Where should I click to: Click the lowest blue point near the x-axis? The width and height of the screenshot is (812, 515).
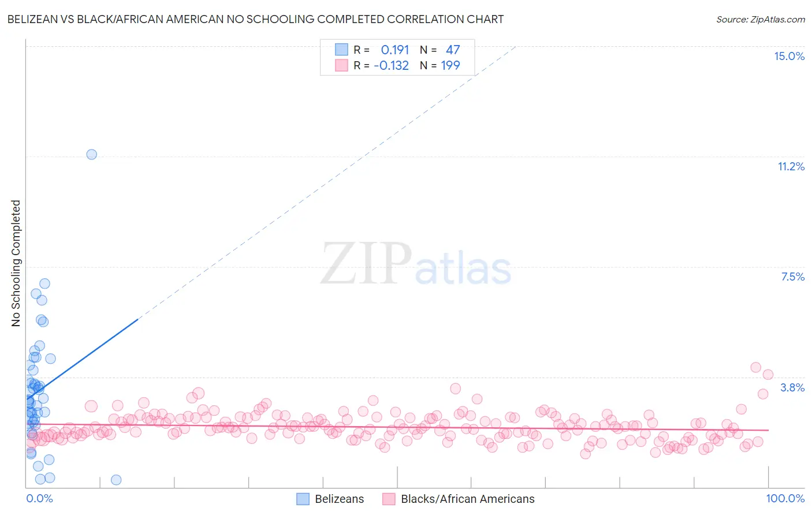[116, 480]
